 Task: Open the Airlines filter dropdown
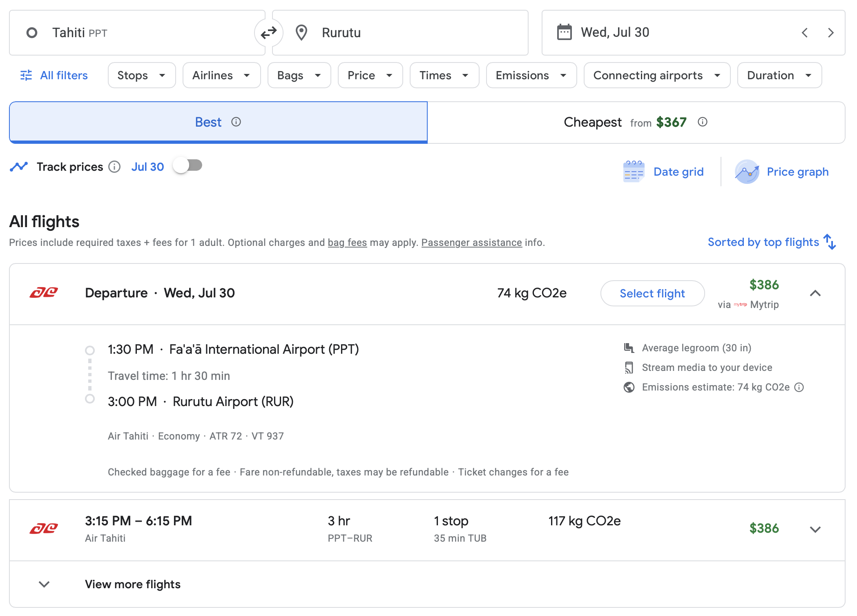click(221, 75)
